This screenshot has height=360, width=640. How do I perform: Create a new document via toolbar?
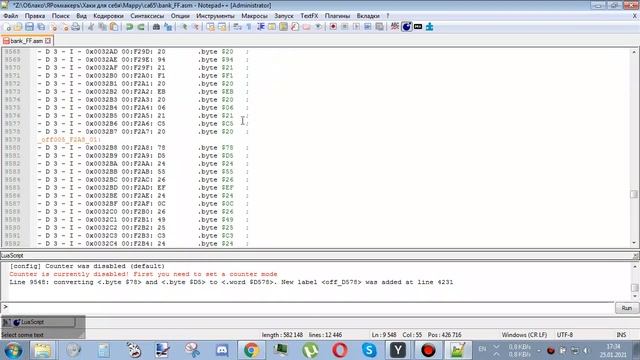coord(7,27)
